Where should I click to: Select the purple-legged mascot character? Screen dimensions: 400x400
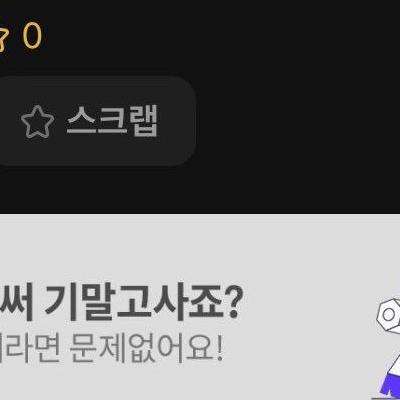388,349
